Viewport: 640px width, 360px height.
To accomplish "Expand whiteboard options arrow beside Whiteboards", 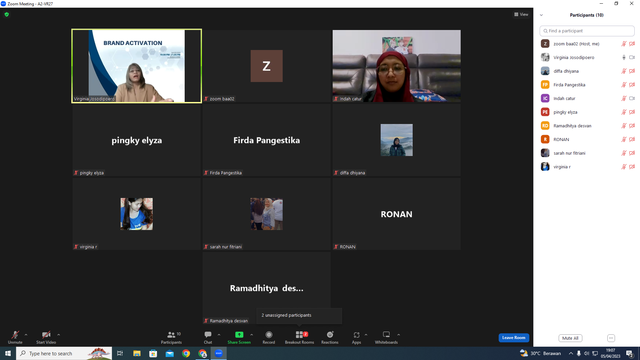I will pyautogui.click(x=398, y=335).
